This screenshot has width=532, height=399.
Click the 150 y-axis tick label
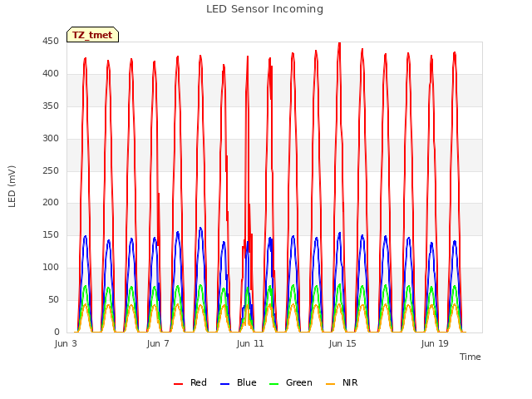click(51, 235)
